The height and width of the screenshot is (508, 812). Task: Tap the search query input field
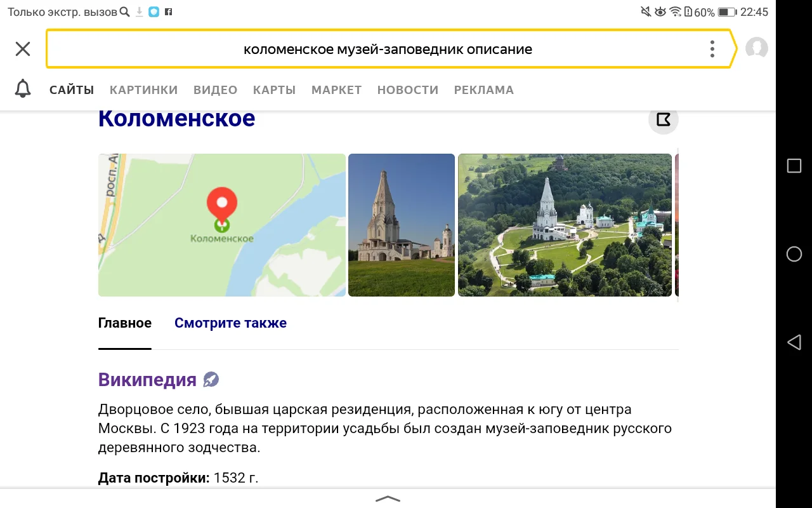tap(388, 48)
